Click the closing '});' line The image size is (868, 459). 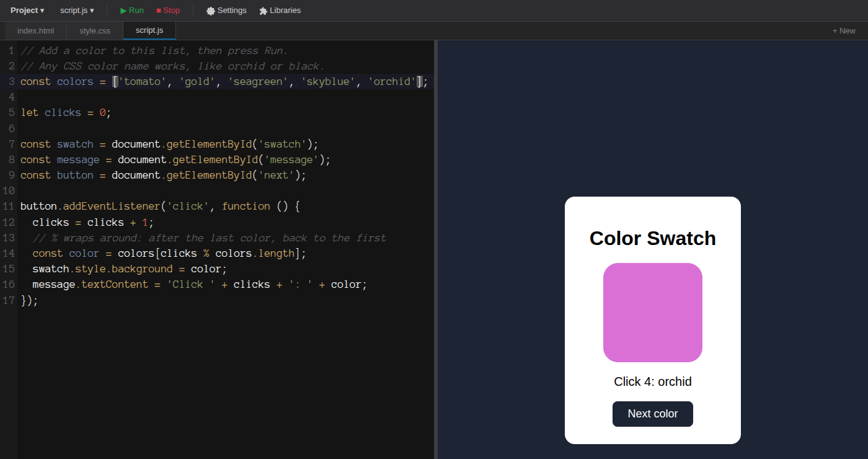pos(29,300)
